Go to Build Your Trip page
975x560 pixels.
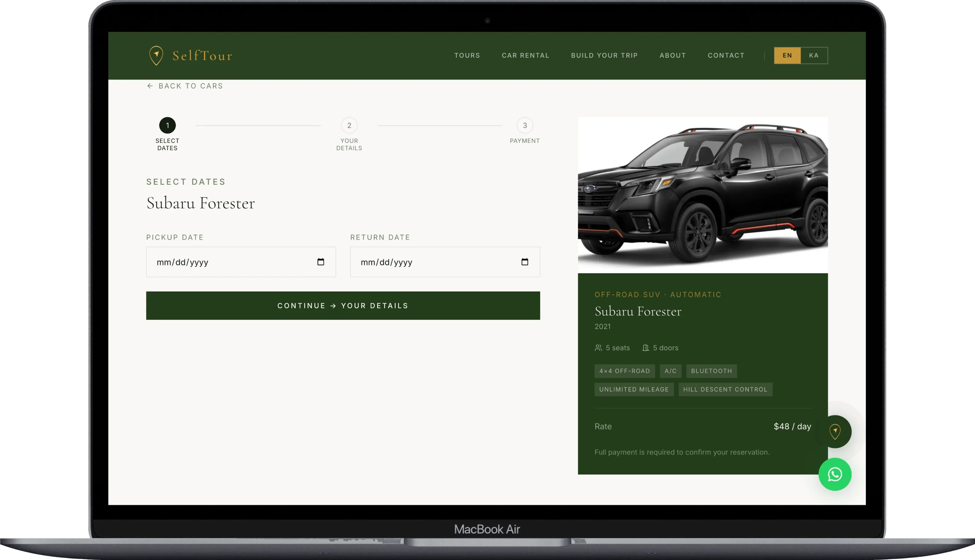click(x=604, y=56)
